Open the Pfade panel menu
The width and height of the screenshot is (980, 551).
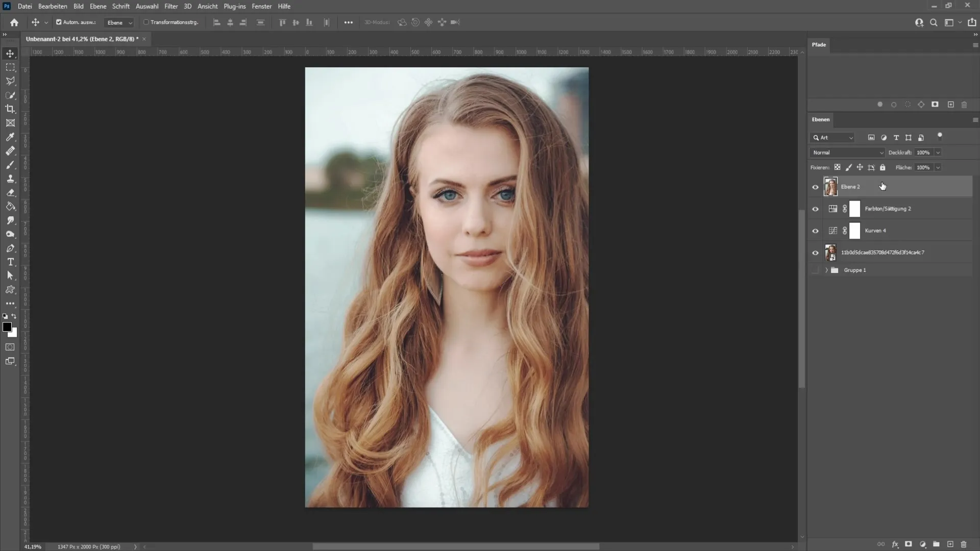[x=975, y=45]
